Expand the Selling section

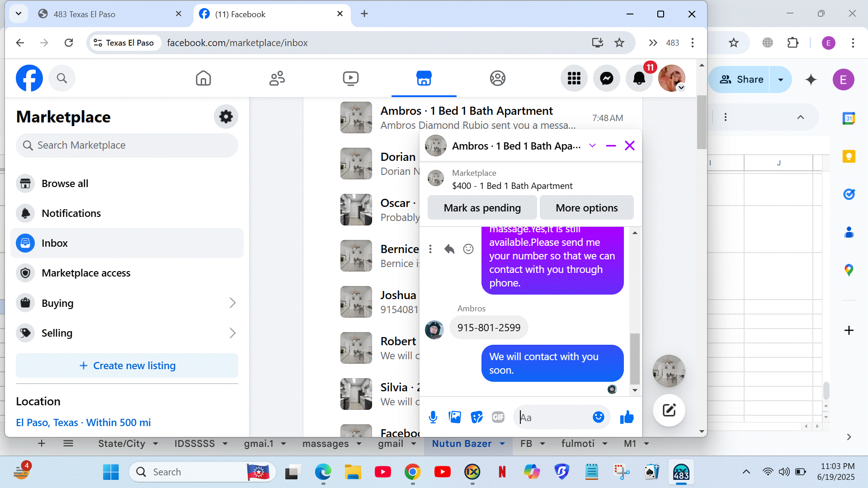coord(232,333)
